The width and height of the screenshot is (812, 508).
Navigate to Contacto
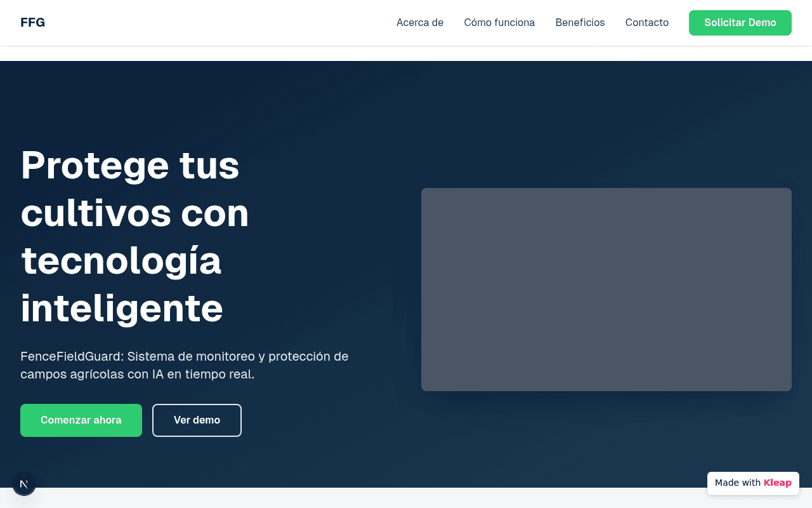tap(646, 23)
